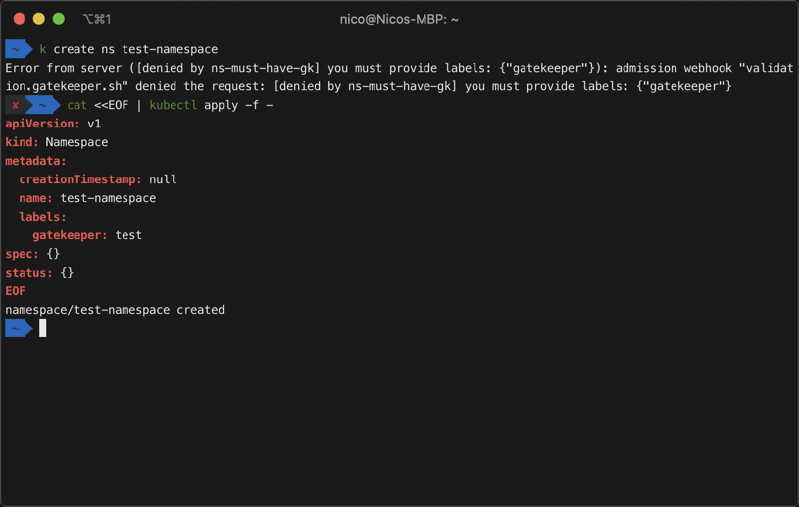Click the creationTimestamp key
This screenshot has width=799, height=507.
80,180
